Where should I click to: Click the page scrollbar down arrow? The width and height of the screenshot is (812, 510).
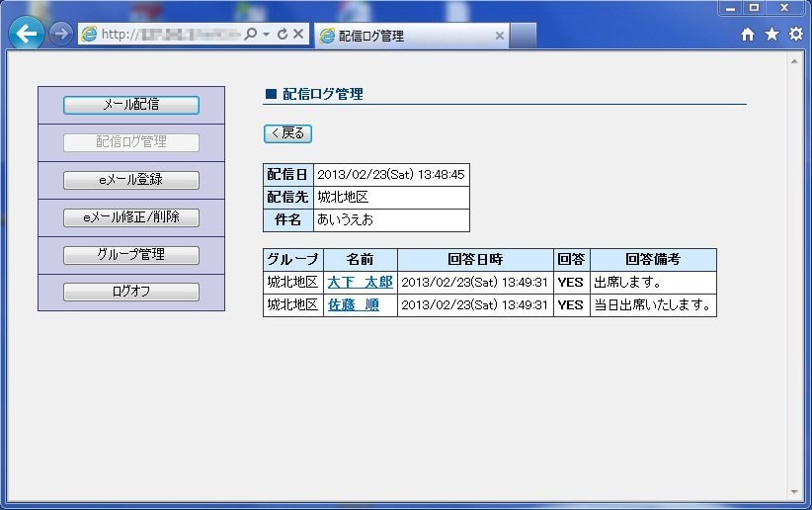[795, 491]
